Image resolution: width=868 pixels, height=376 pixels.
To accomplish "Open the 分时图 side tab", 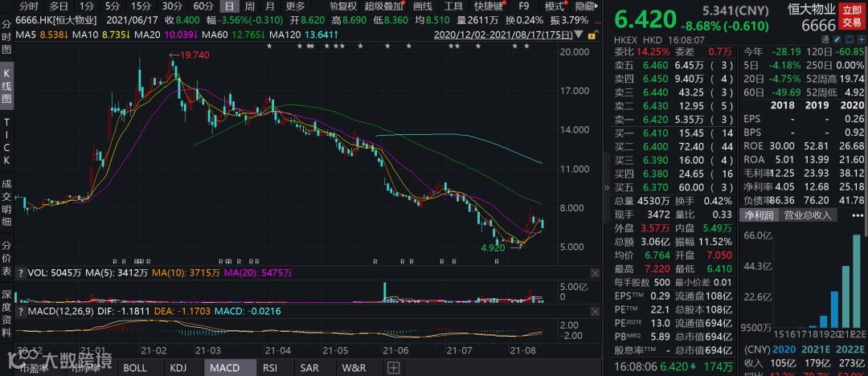I will [x=7, y=38].
